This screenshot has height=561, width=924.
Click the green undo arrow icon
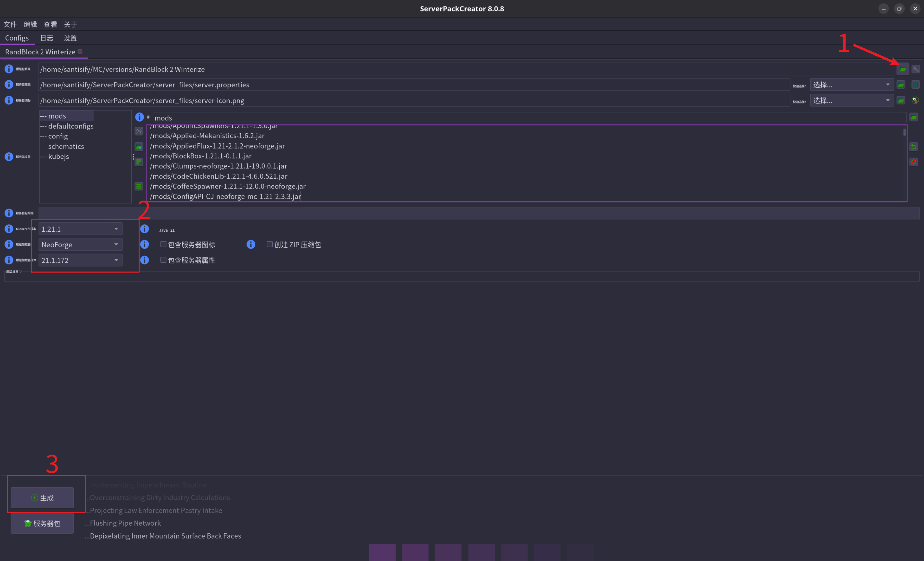click(913, 147)
